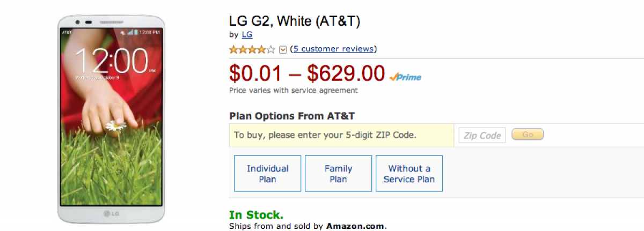
Task: Select the Individual Plan option
Action: (x=267, y=174)
